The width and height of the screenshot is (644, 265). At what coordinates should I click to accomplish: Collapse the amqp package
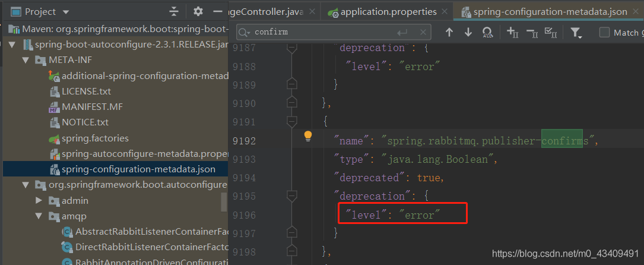coord(39,216)
